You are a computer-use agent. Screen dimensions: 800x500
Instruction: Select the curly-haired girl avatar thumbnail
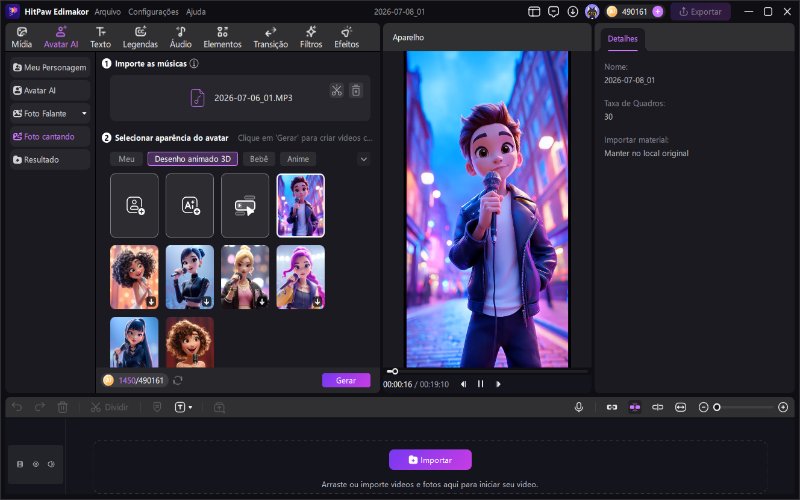[x=135, y=277]
